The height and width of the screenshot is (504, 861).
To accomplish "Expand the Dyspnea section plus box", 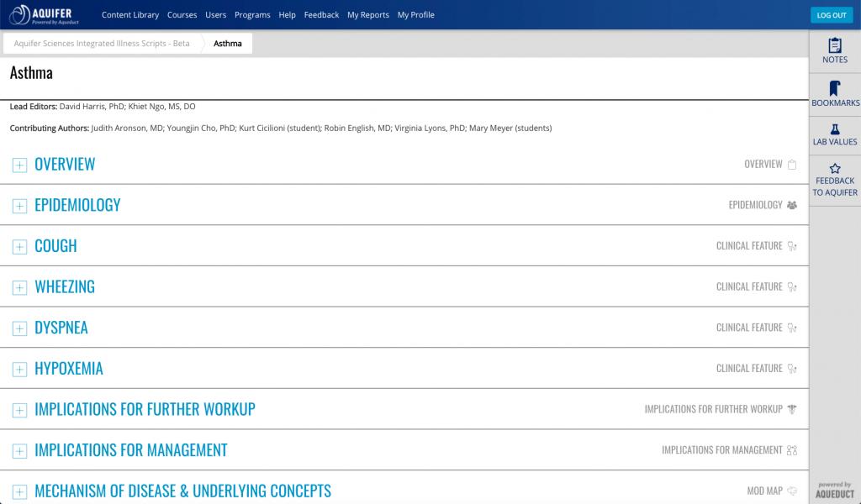I will [x=20, y=328].
